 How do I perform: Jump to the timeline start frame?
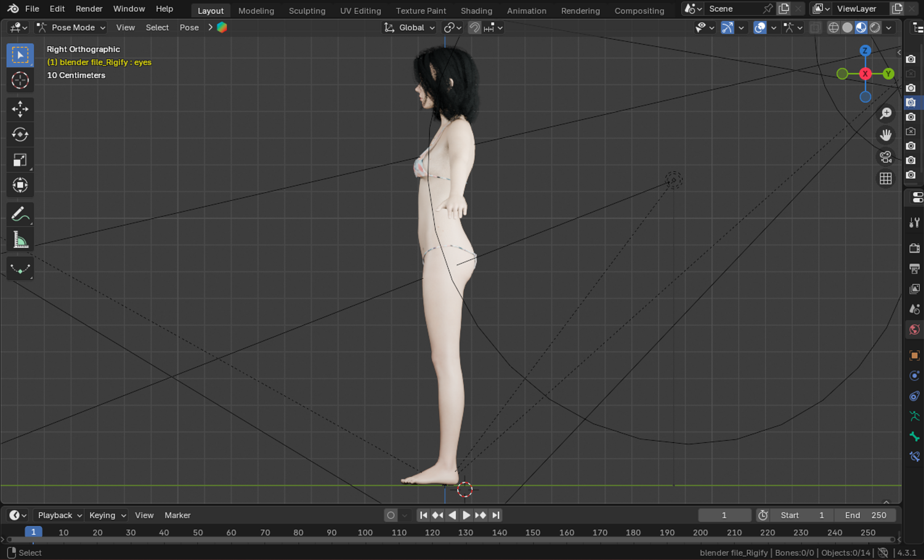tap(423, 516)
